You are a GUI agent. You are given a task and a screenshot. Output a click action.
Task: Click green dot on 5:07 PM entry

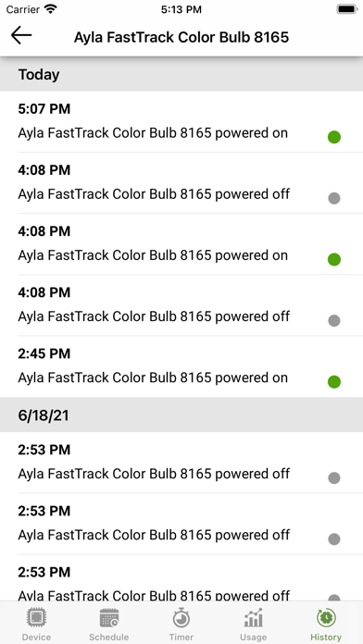click(x=334, y=137)
